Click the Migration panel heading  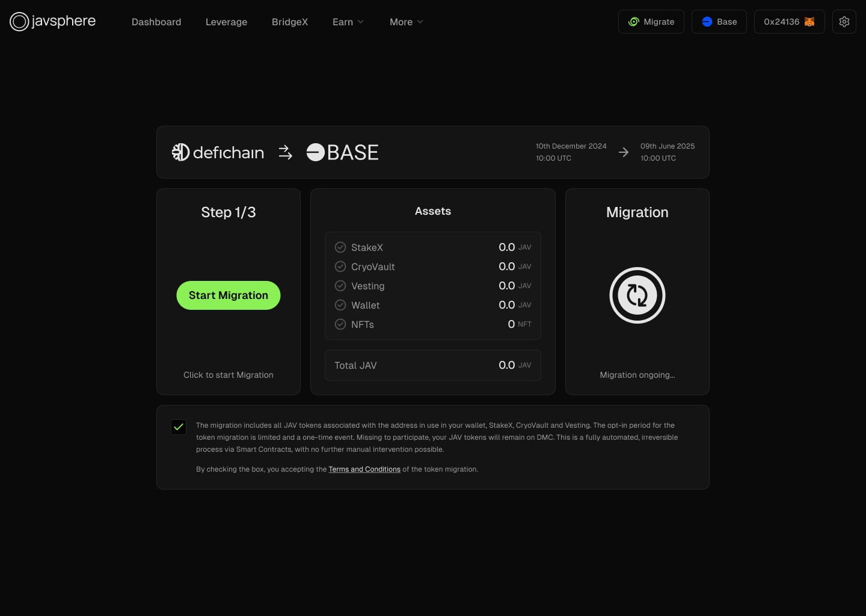[x=637, y=212]
